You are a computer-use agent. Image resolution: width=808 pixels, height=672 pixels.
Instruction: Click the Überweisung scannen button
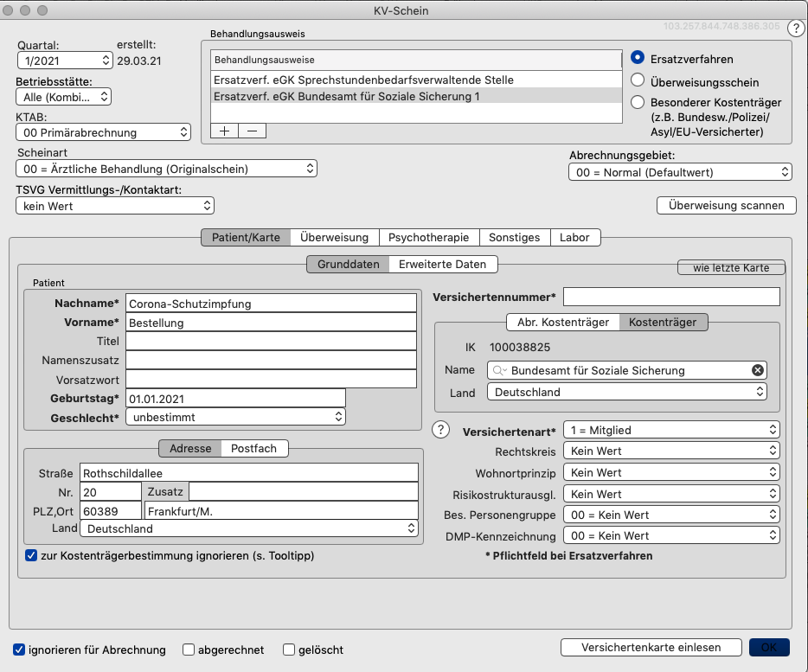(727, 205)
